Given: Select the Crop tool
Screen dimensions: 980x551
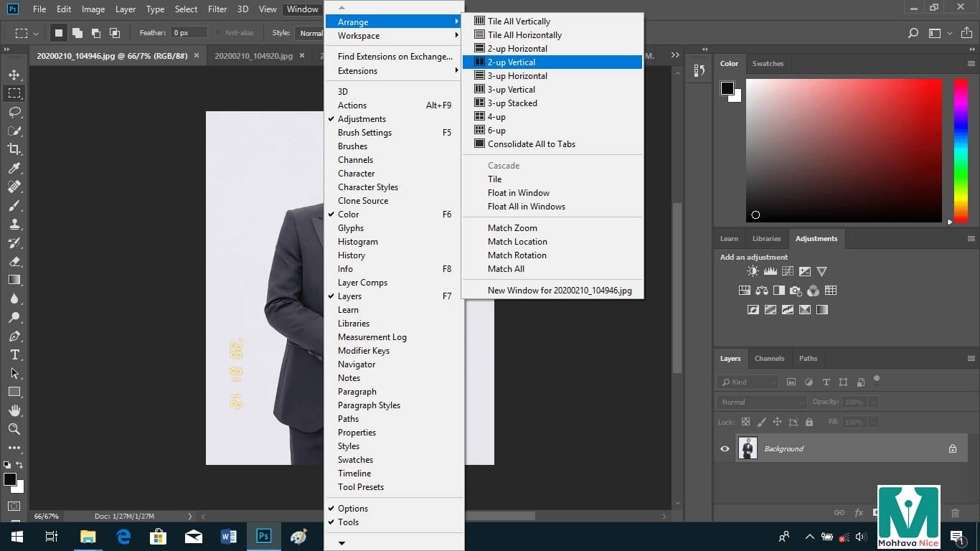Looking at the screenshot, I should [x=14, y=149].
